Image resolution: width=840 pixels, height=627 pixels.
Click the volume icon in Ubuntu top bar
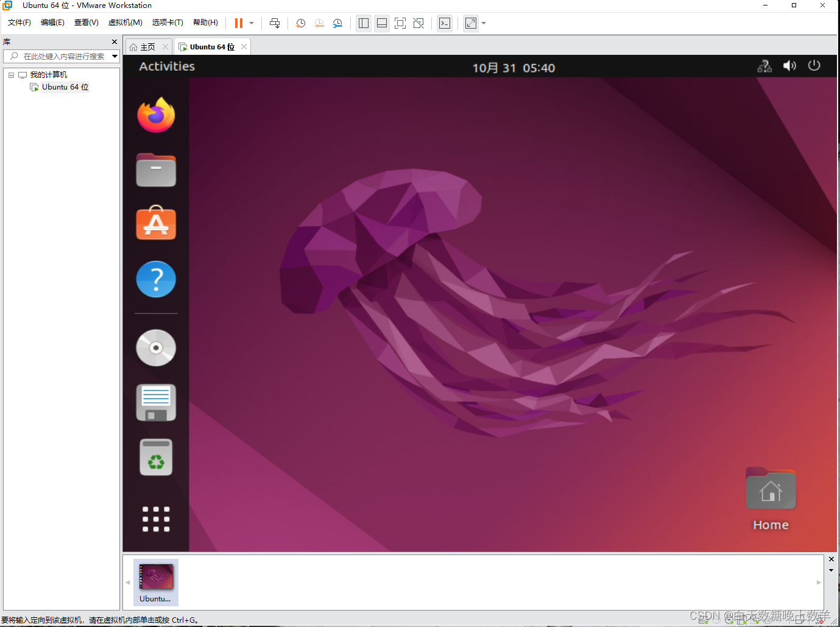click(x=789, y=66)
